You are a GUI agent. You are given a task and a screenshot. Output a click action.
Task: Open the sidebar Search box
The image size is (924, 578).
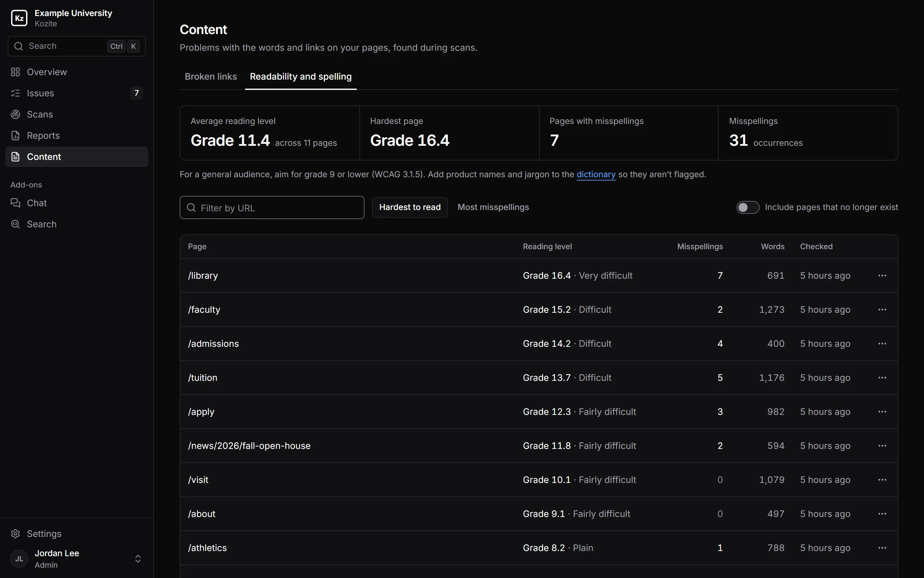(76, 46)
